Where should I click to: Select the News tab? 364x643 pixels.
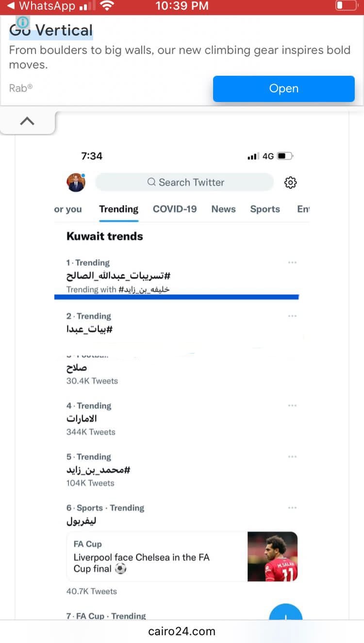(223, 209)
